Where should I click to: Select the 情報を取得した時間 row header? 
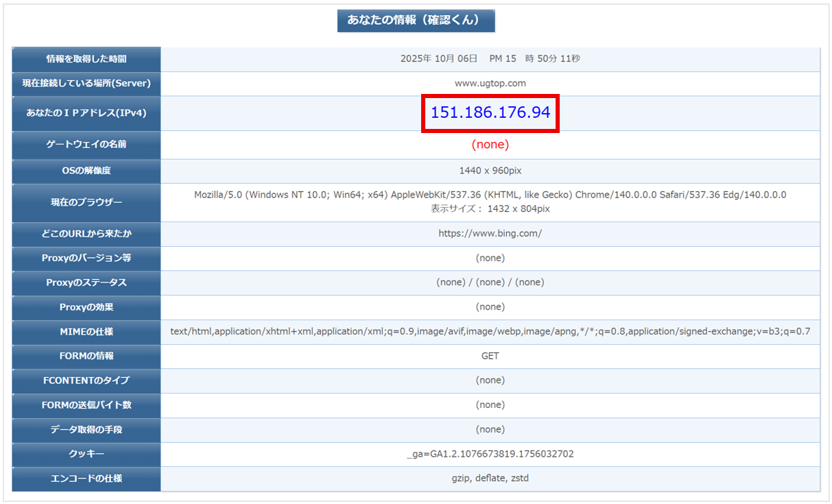pyautogui.click(x=86, y=59)
